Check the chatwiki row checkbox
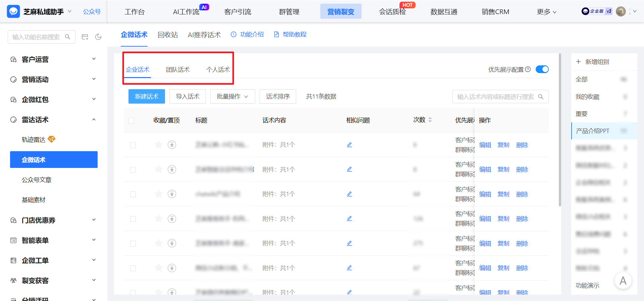Screen dimensions: 644x301 tap(133, 194)
